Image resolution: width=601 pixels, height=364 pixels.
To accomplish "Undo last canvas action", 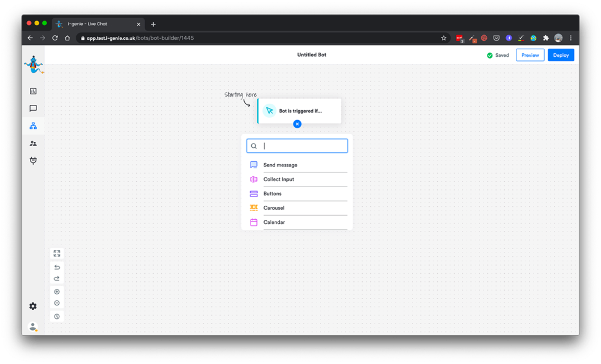I will click(57, 267).
